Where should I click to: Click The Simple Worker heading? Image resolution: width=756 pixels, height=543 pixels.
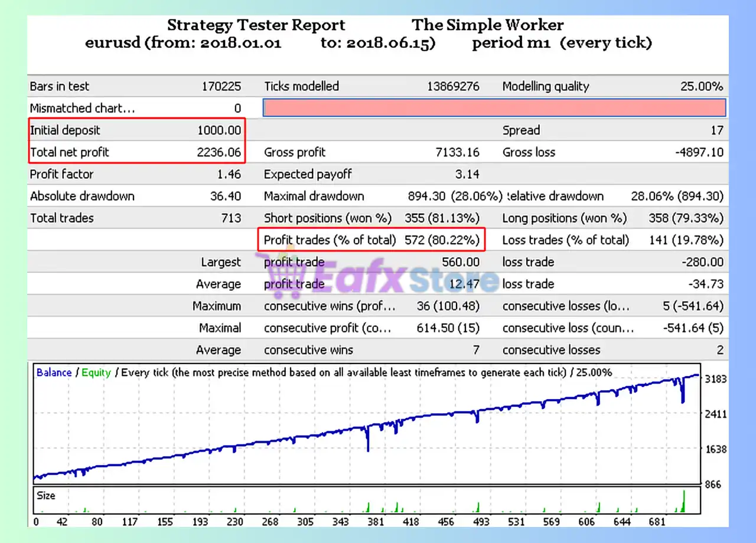[487, 25]
